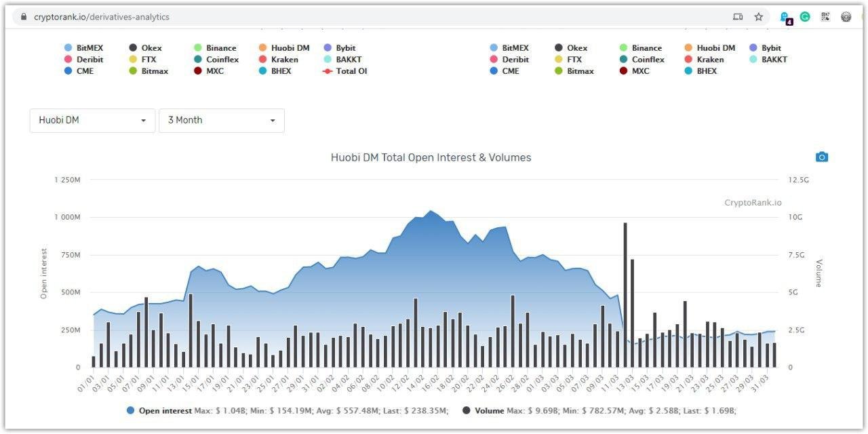Screen dimensions: 868x434
Task: Toggle Bybit in the legend containing Total OI
Action: tap(340, 48)
